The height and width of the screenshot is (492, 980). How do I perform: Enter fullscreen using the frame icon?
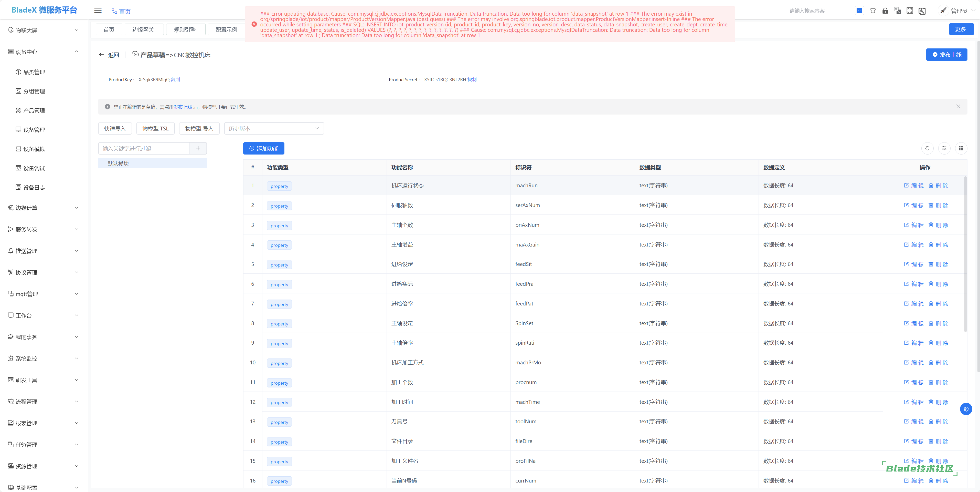(x=910, y=11)
